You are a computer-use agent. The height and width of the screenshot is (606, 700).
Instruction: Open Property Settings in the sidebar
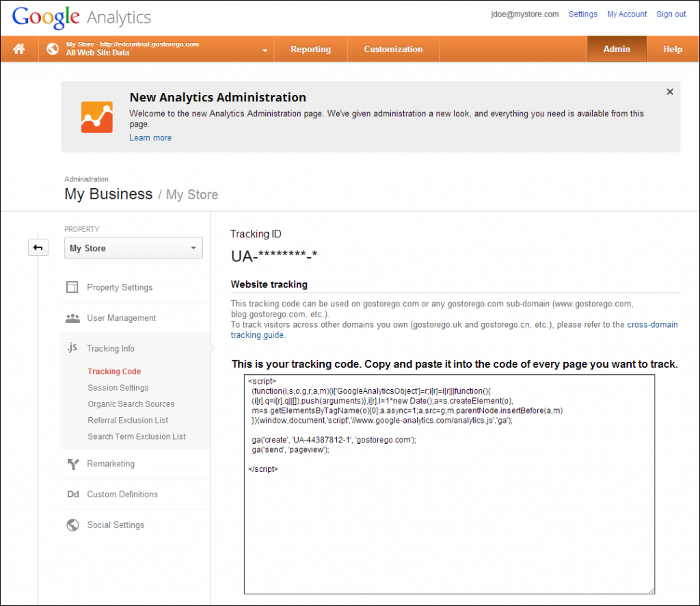pos(120,287)
